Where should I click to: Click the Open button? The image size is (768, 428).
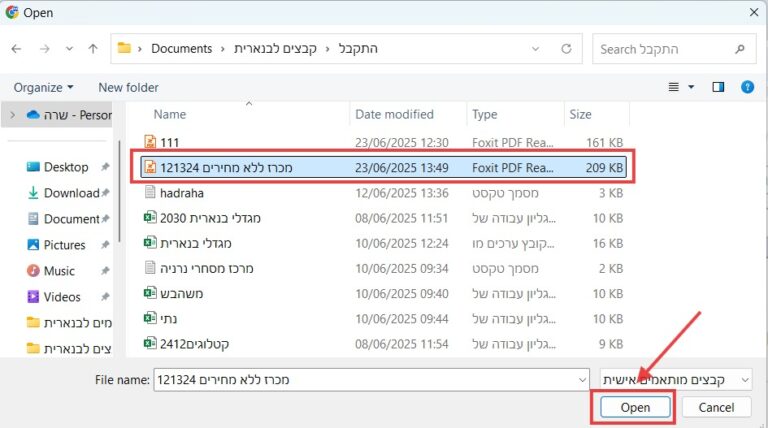(x=635, y=407)
